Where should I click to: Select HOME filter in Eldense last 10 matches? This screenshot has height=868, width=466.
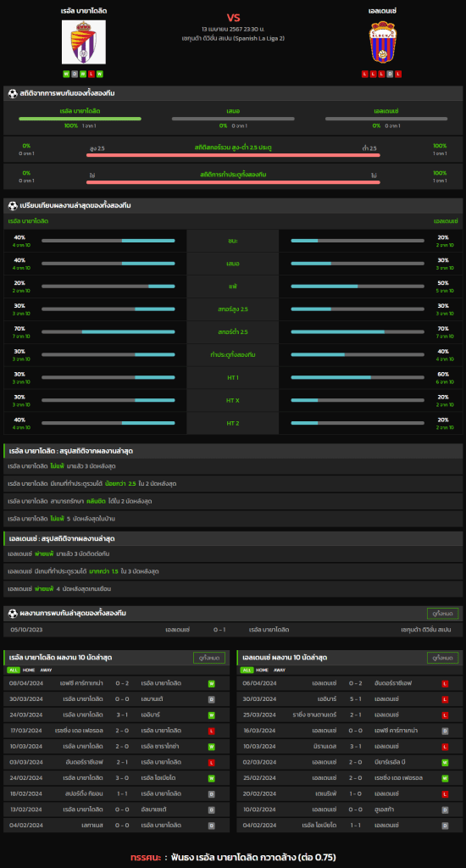[x=262, y=670]
